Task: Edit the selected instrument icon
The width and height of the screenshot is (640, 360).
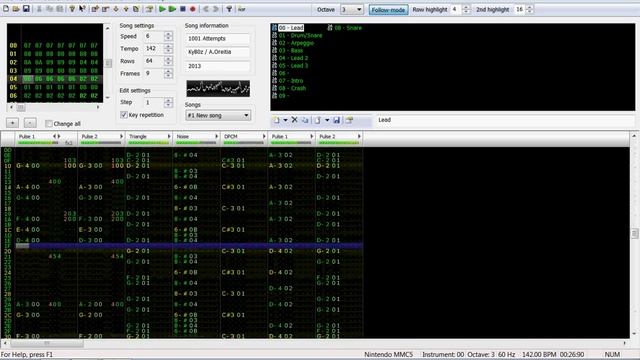Action: click(349, 120)
